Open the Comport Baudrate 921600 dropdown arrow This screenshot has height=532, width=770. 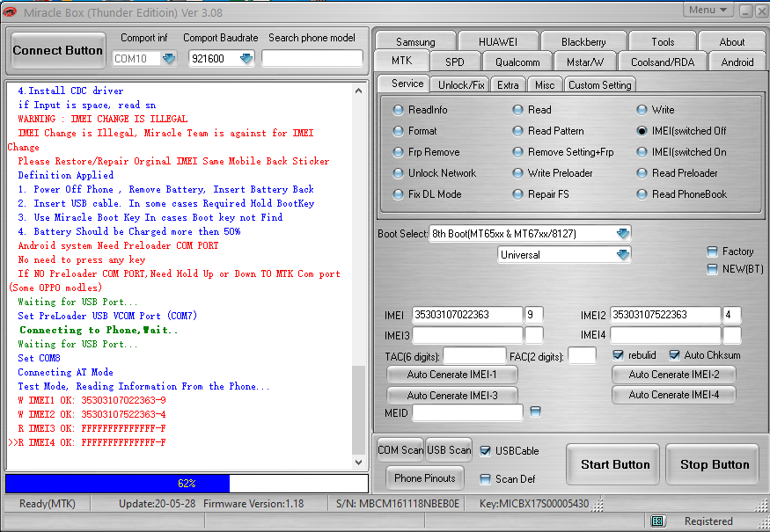click(246, 59)
